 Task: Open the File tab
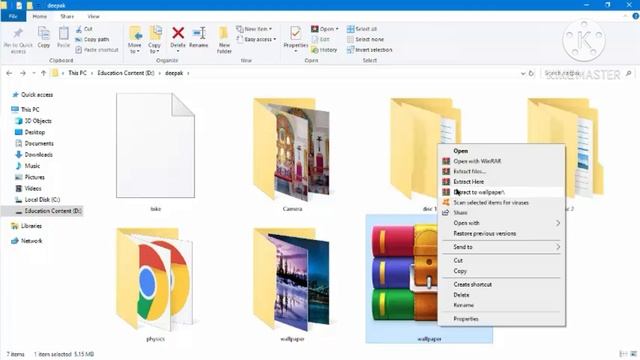click(x=13, y=16)
